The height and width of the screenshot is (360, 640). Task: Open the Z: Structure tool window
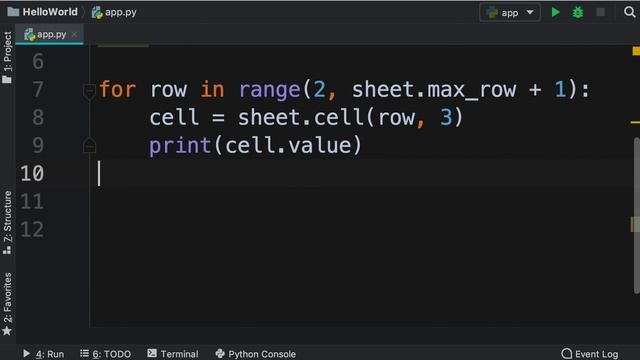[8, 222]
